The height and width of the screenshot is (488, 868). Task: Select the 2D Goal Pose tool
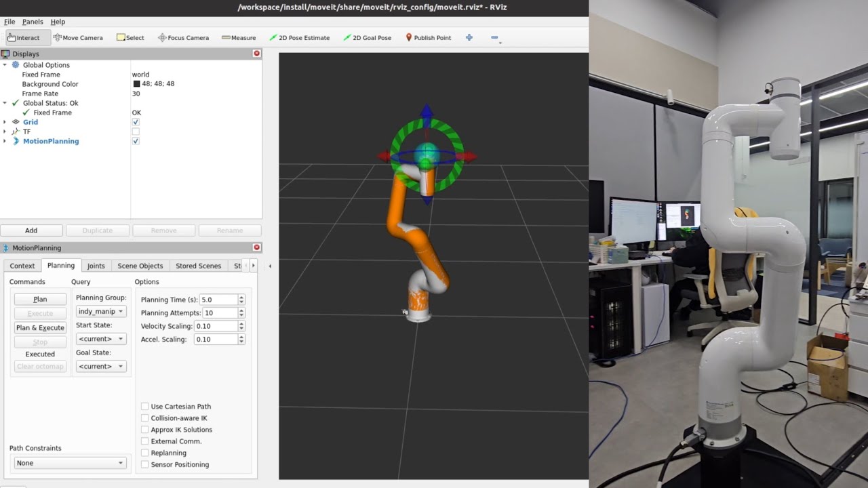367,38
